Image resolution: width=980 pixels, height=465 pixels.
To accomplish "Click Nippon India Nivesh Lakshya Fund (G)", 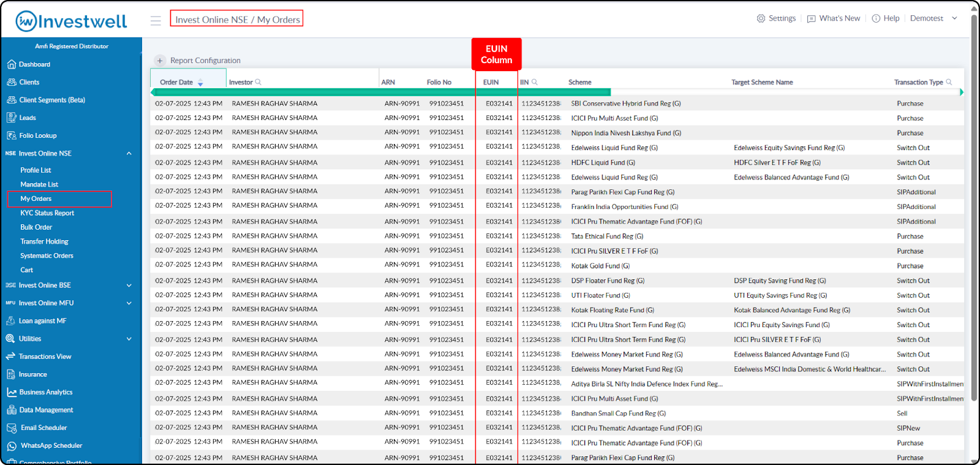I will tap(626, 133).
